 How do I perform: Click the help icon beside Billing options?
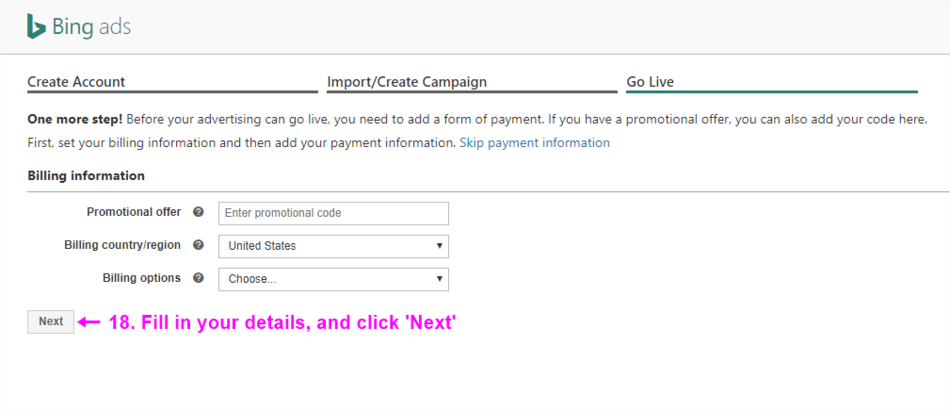[x=198, y=278]
